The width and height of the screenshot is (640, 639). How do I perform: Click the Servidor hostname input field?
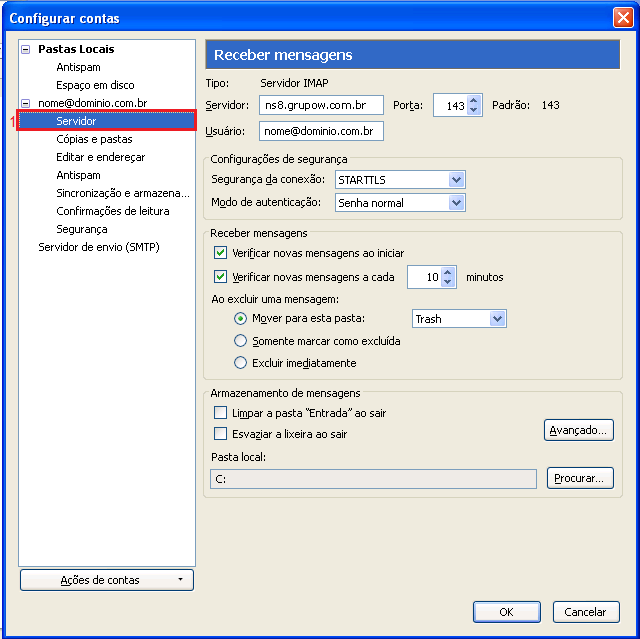[x=321, y=105]
